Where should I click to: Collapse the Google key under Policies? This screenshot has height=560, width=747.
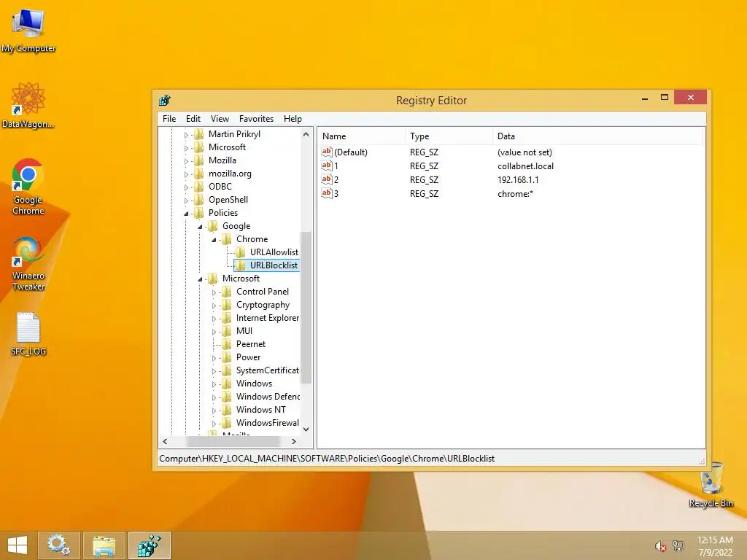(x=200, y=227)
